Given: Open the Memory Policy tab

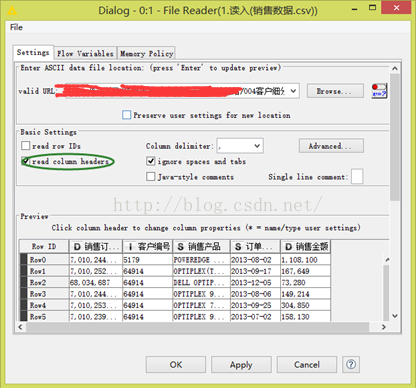Looking at the screenshot, I should [146, 53].
